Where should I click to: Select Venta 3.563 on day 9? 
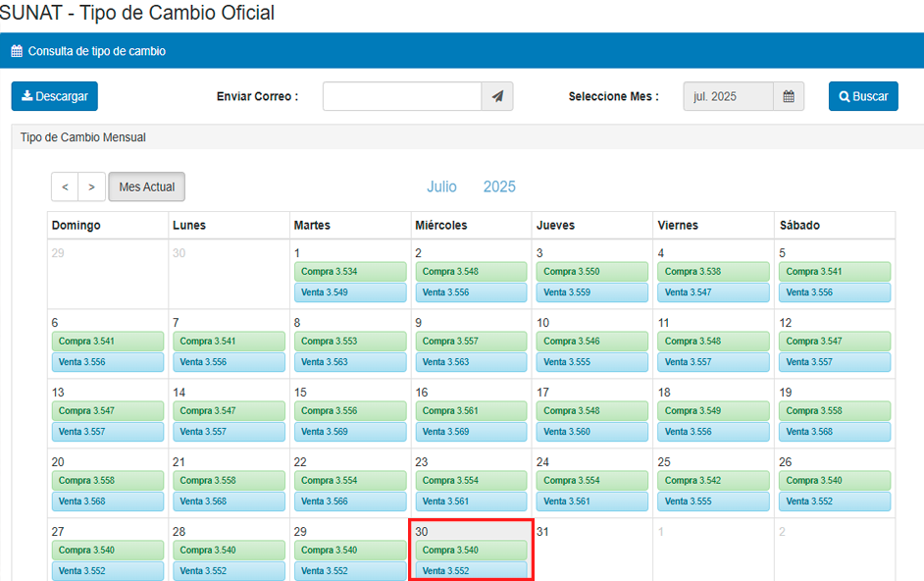(x=471, y=361)
